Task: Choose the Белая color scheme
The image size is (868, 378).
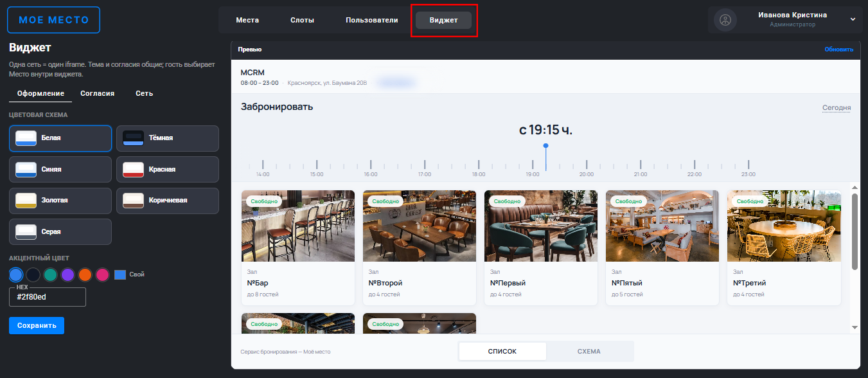Action: point(60,138)
